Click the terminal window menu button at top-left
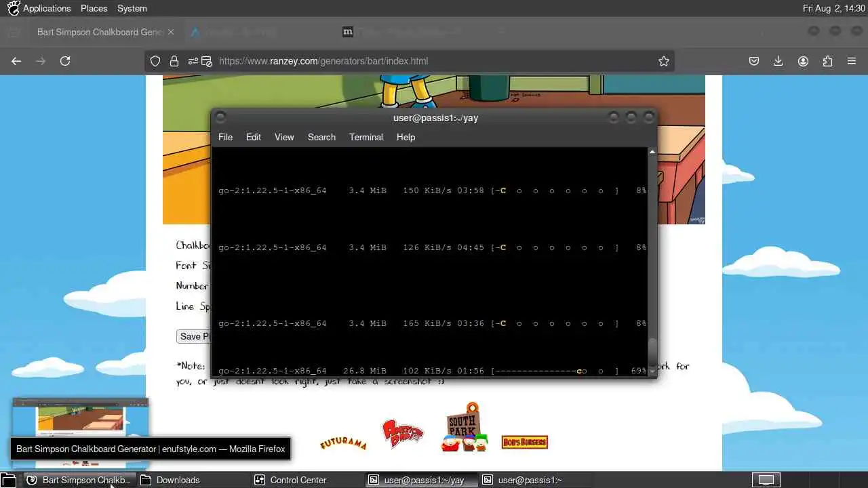 point(220,118)
